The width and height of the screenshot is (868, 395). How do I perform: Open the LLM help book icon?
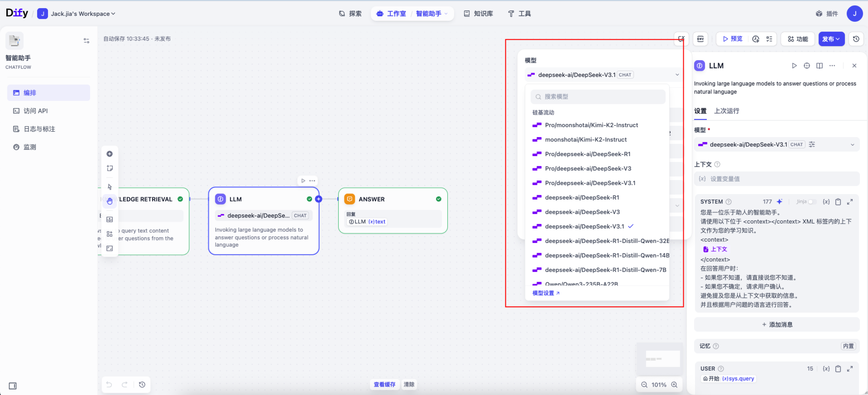[820, 66]
